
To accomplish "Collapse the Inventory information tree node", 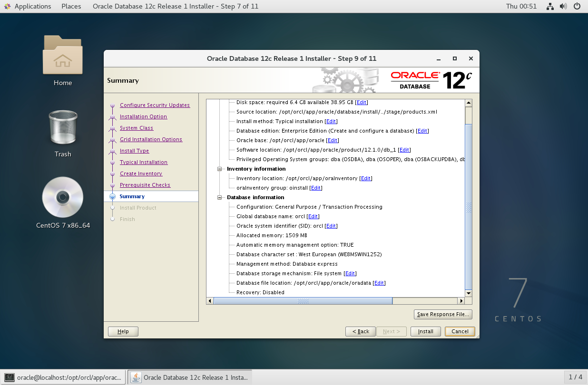I will 220,169.
